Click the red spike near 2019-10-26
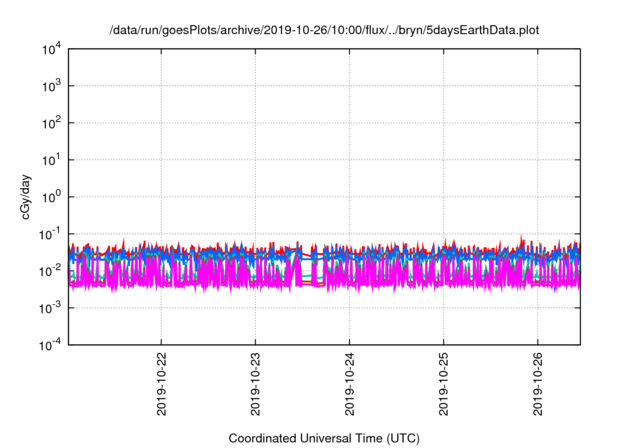Screen dimensions: 640x448 pyautogui.click(x=521, y=241)
